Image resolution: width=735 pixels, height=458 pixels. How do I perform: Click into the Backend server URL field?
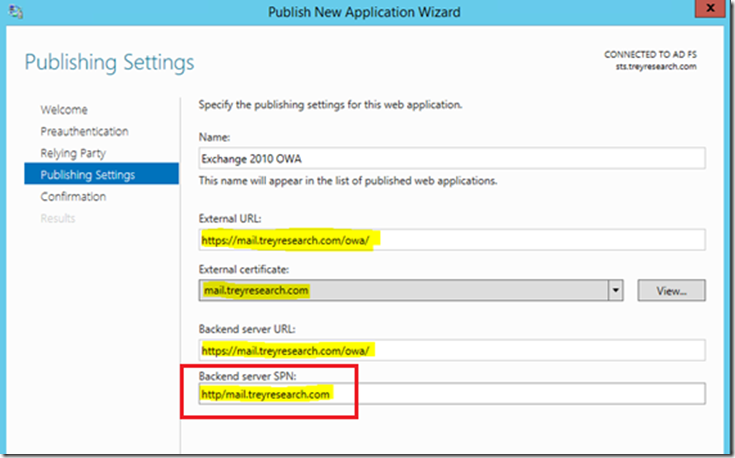point(452,350)
